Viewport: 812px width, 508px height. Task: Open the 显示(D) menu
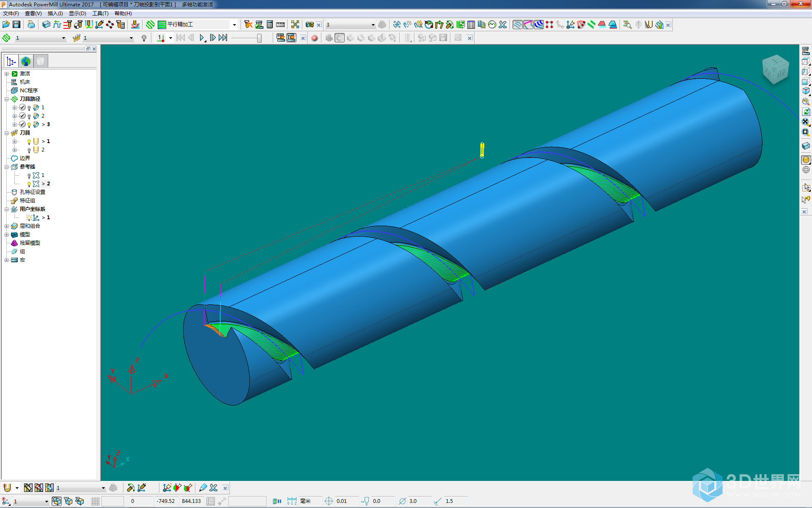pyautogui.click(x=77, y=14)
